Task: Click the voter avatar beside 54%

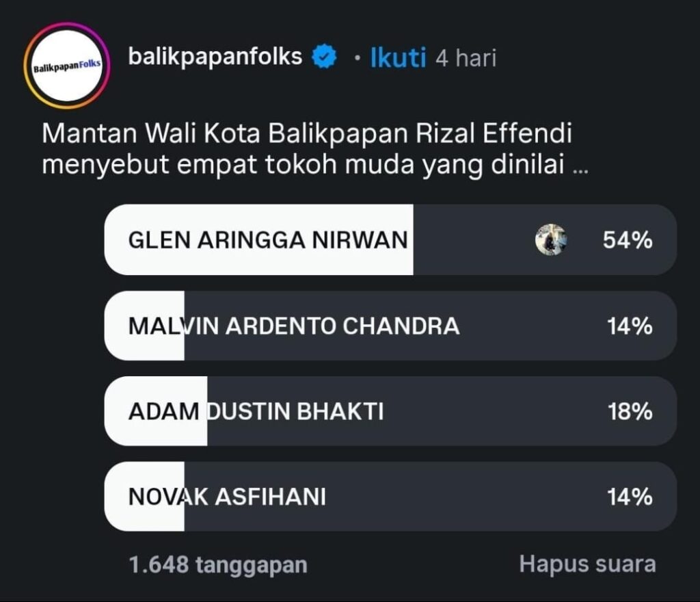Action: (x=551, y=239)
